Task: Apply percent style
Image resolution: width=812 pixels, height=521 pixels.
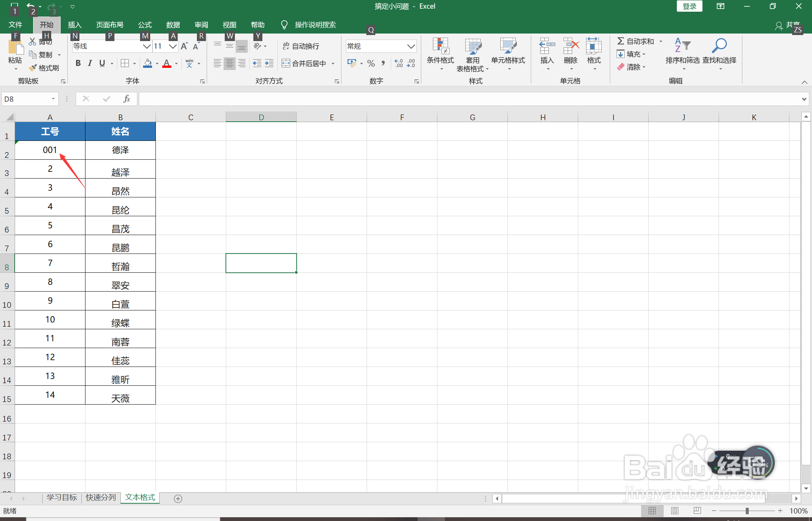Action: pos(371,63)
